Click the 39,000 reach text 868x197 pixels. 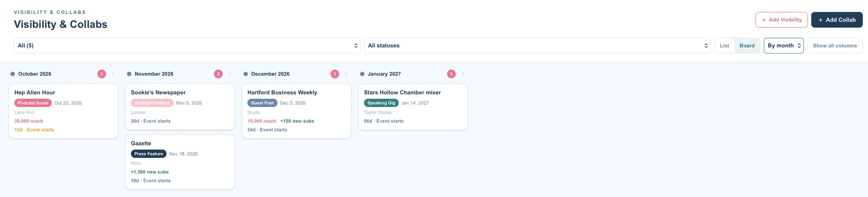pos(28,121)
